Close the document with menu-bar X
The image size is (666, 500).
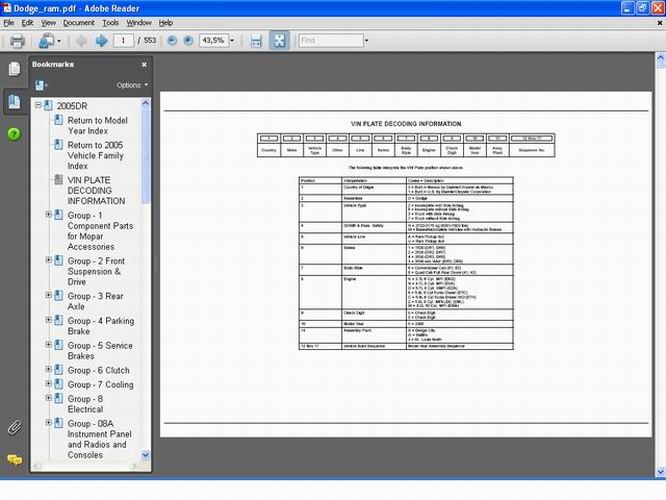pos(660,23)
